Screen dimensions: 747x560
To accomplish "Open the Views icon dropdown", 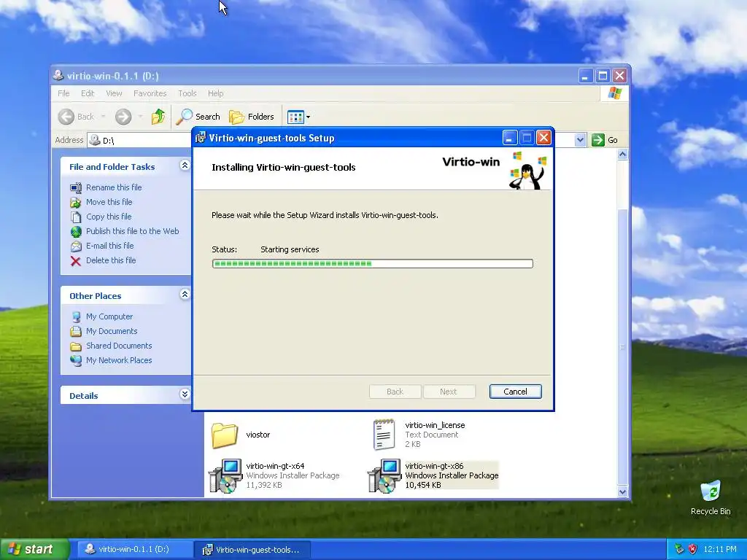I will click(299, 117).
